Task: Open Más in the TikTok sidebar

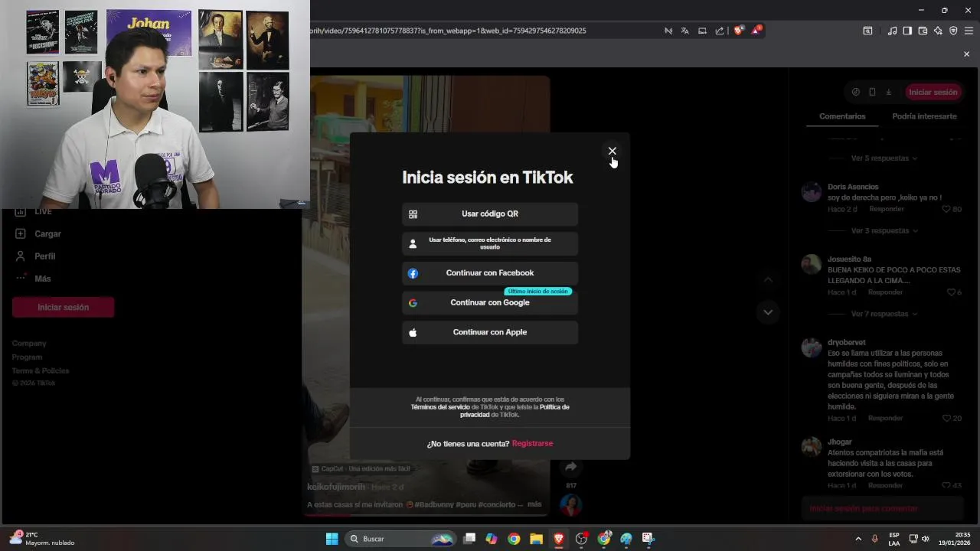Action: (x=33, y=279)
